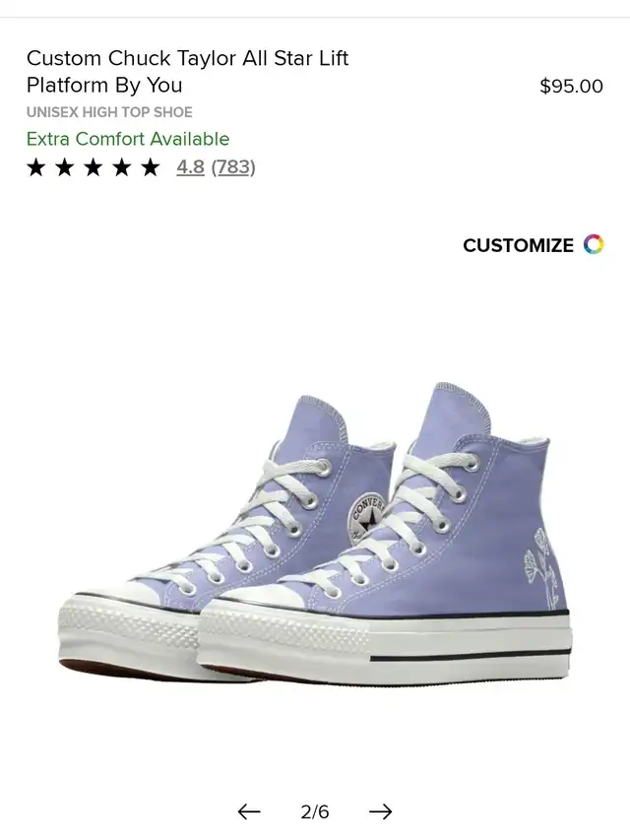Screen dimensions: 630x840
Task: Click the flower embroidery on the heel
Action: [x=540, y=568]
